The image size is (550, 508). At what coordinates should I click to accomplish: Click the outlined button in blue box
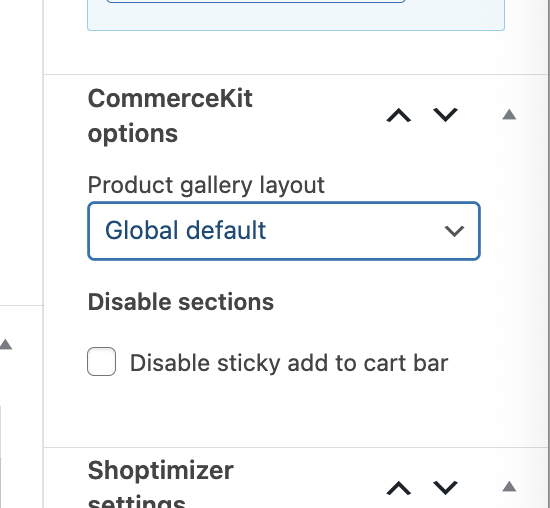coord(256,1)
